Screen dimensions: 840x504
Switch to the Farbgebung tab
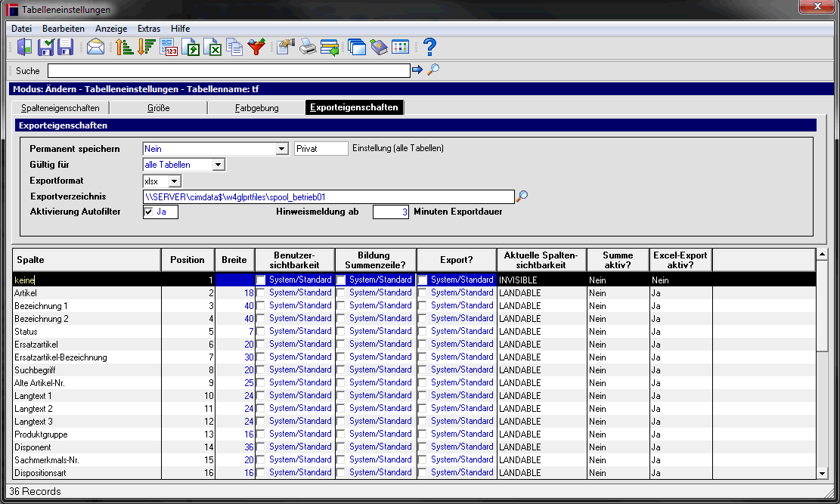pyautogui.click(x=256, y=107)
